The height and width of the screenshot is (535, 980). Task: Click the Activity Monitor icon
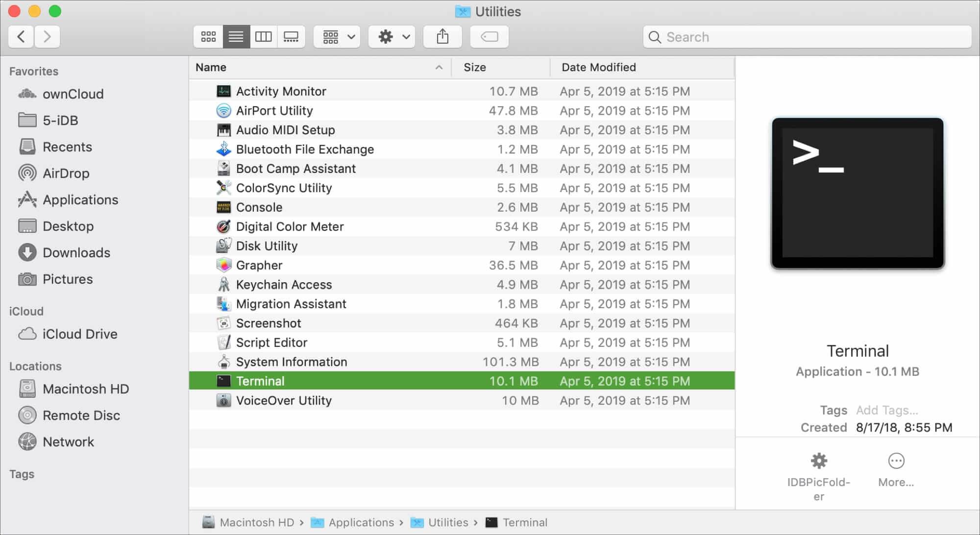pos(223,91)
